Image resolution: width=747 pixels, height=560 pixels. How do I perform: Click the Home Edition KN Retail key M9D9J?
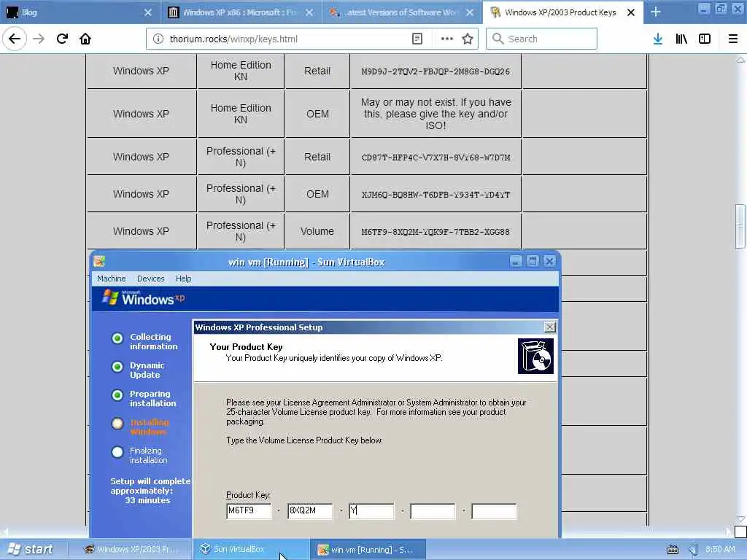(x=436, y=71)
